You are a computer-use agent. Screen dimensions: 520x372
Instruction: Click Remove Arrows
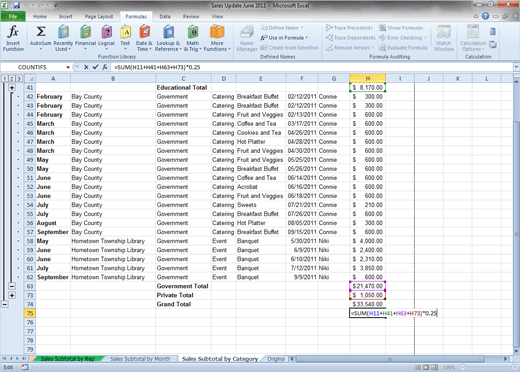(350, 48)
